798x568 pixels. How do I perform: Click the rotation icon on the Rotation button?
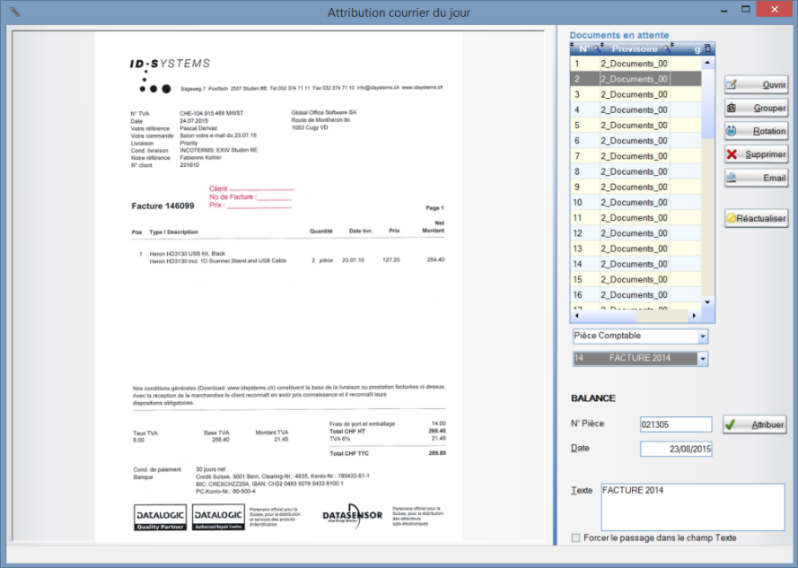731,131
